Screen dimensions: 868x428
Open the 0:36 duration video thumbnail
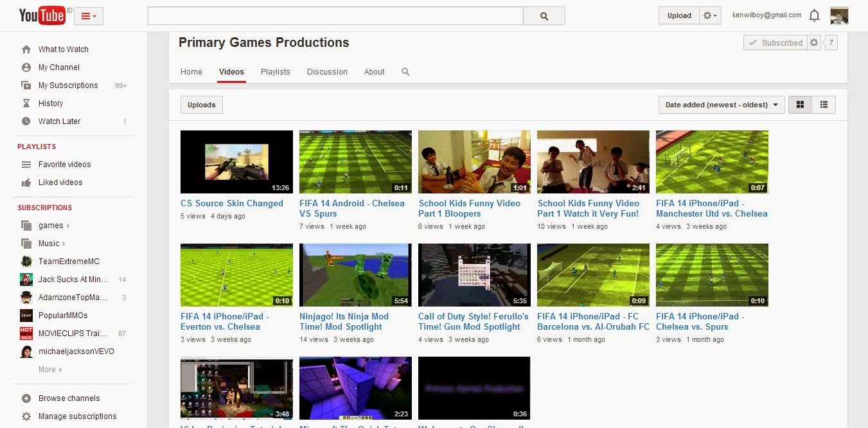coord(474,388)
